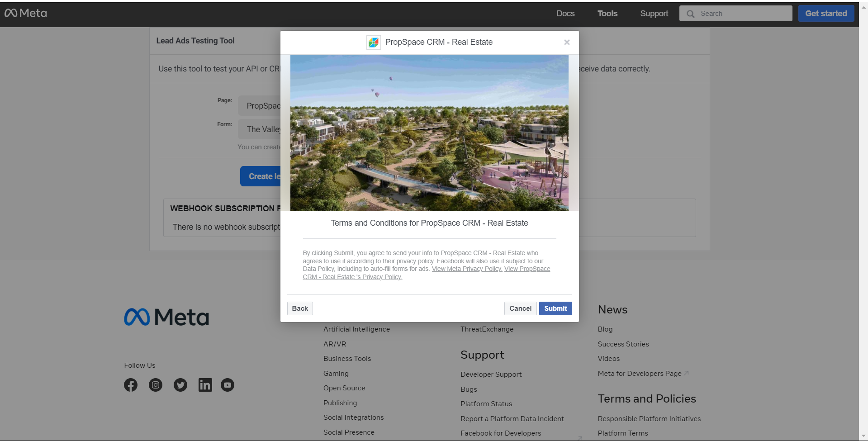Screen dimensions: 868x441
Task: Go Back in the dialog
Action: 300,308
